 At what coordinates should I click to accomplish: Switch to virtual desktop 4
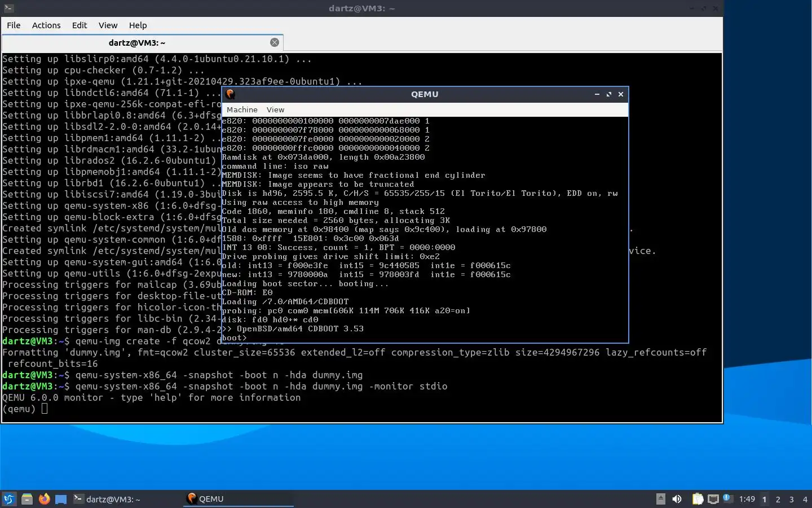[x=805, y=500]
